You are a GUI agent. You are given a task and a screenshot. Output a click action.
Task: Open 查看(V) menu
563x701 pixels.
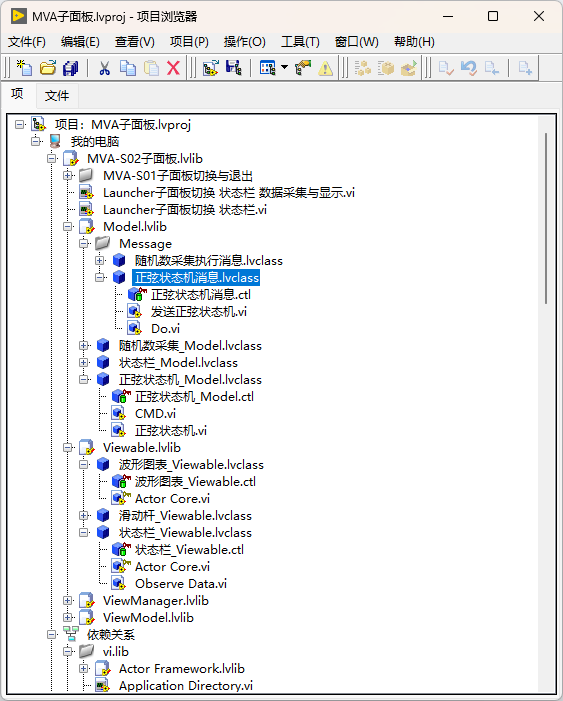point(135,42)
